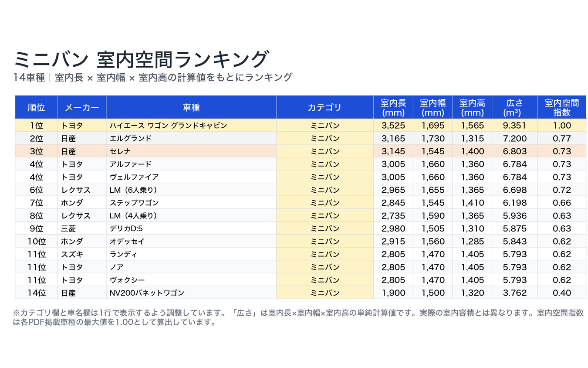Viewport: 588px width, 368px height.
Task: Click the 10位 rank cell
Action: point(36,241)
